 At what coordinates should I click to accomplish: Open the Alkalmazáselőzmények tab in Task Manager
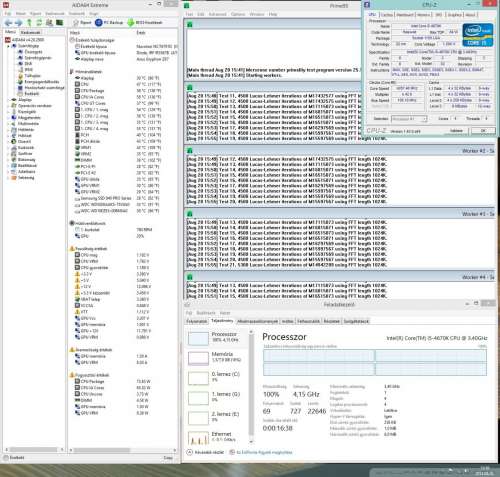[257, 321]
